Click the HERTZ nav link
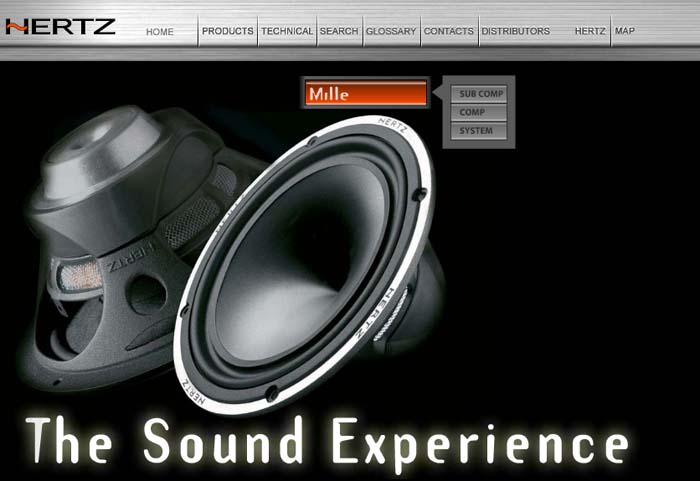Screen dimensions: 700x481 pyautogui.click(x=590, y=31)
